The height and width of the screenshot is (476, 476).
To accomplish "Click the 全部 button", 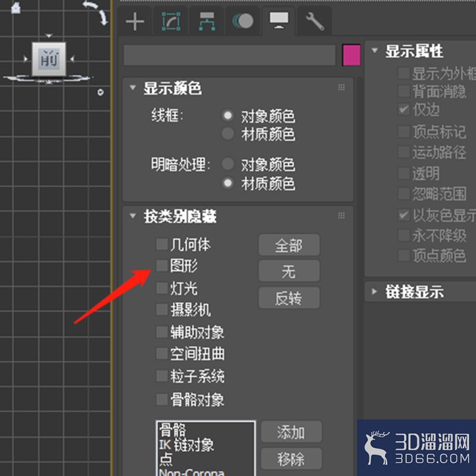I will click(289, 245).
